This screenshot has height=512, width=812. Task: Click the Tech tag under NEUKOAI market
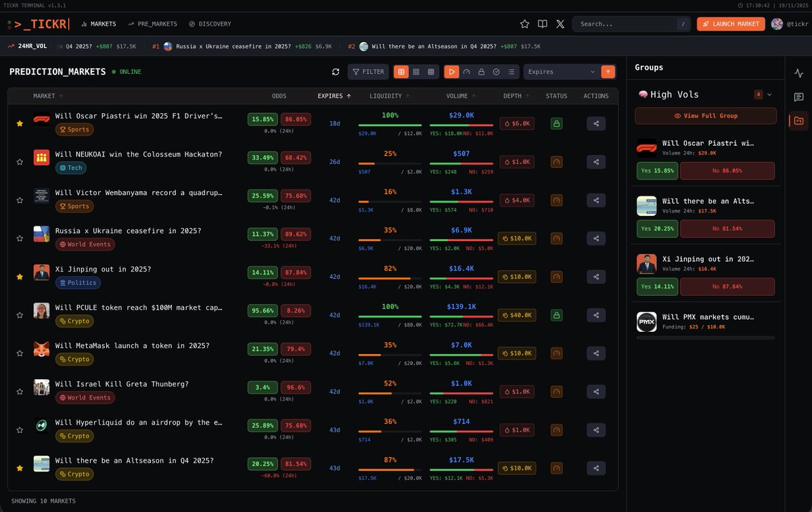71,167
